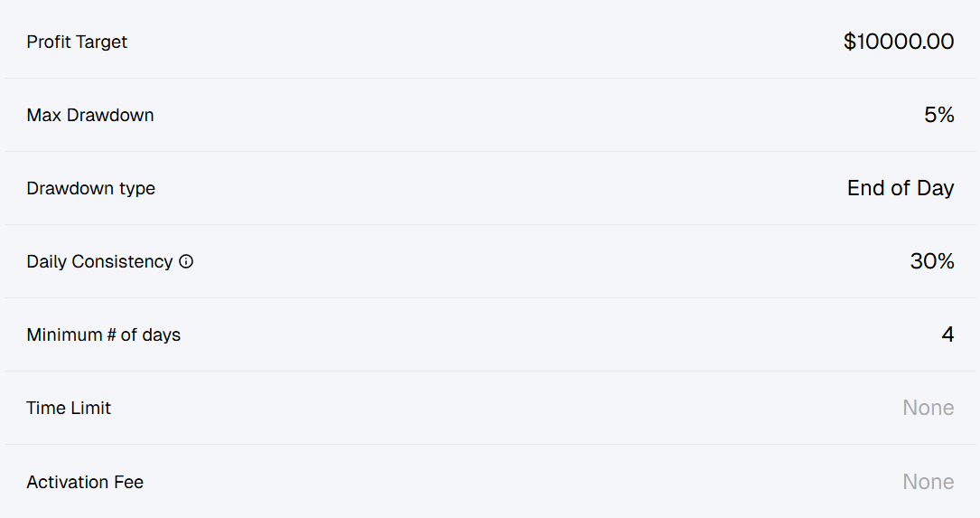This screenshot has width=980, height=518.
Task: Click the End of Day value
Action: [901, 188]
